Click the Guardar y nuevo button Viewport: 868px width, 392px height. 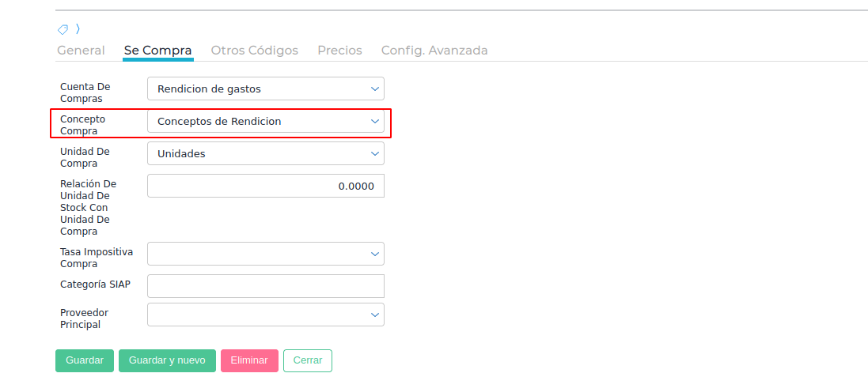167,360
